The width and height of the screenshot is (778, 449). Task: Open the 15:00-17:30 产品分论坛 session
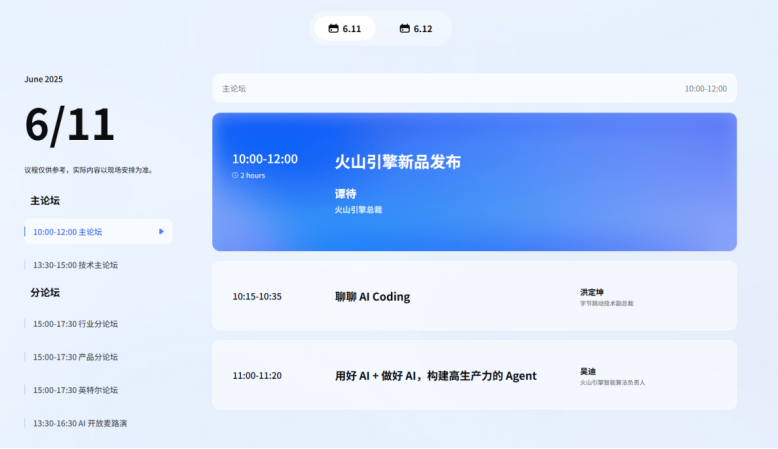75,357
